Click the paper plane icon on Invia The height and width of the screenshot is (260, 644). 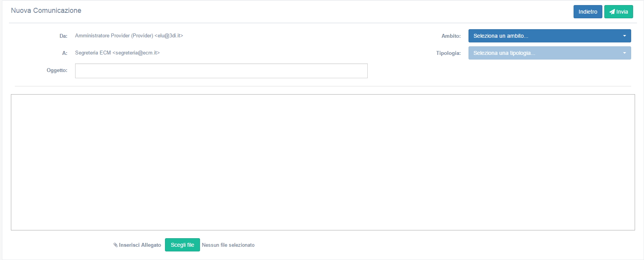(612, 12)
